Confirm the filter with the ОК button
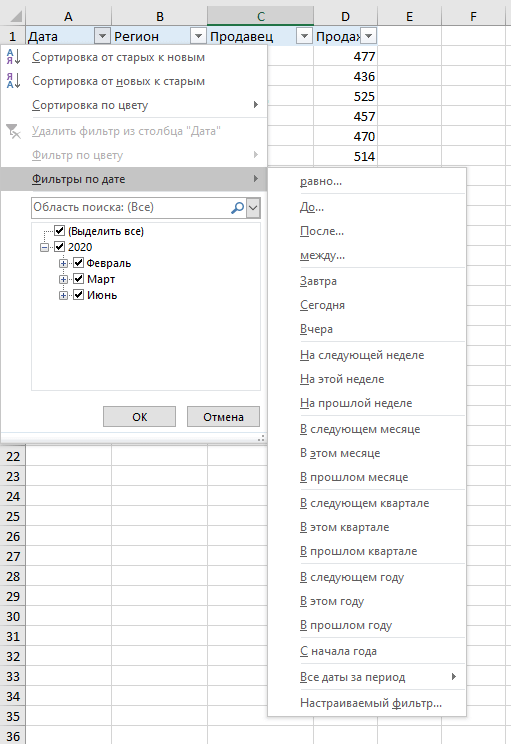This screenshot has width=511, height=744. point(139,417)
